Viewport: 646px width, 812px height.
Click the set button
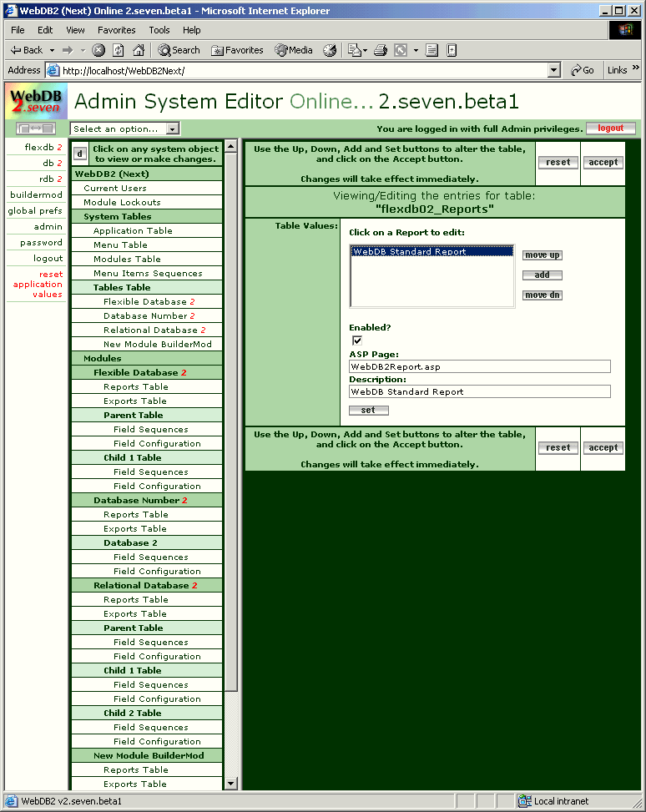[x=368, y=410]
